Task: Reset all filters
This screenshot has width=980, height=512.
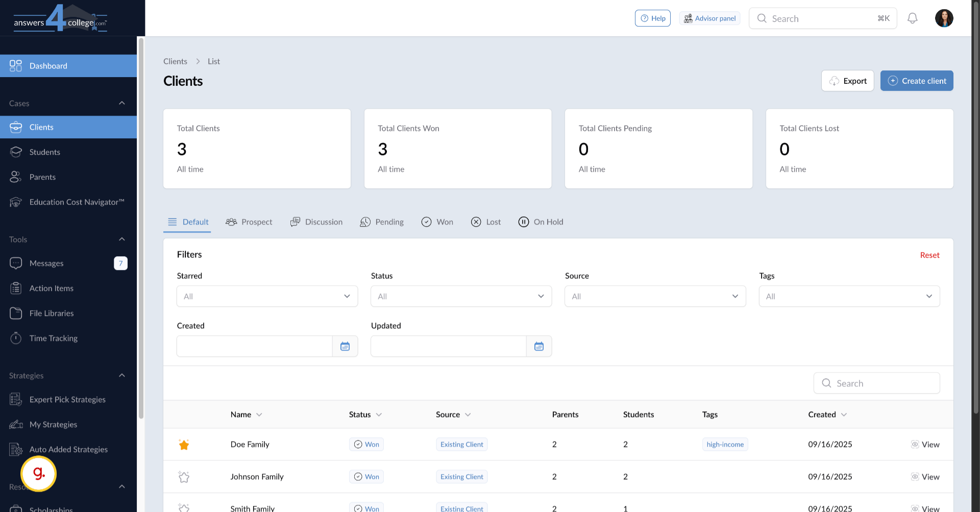Action: (929, 255)
